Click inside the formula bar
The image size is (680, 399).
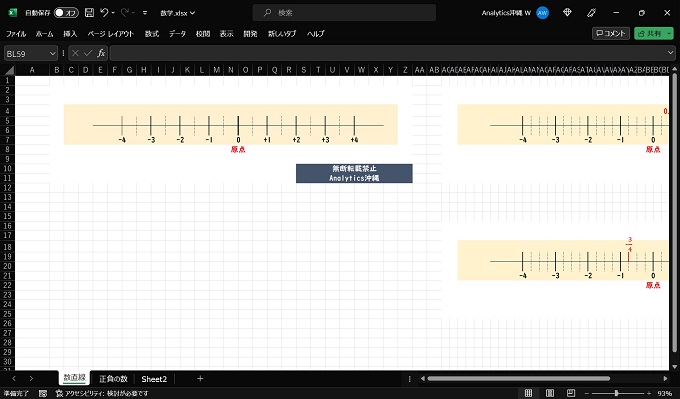coord(388,54)
